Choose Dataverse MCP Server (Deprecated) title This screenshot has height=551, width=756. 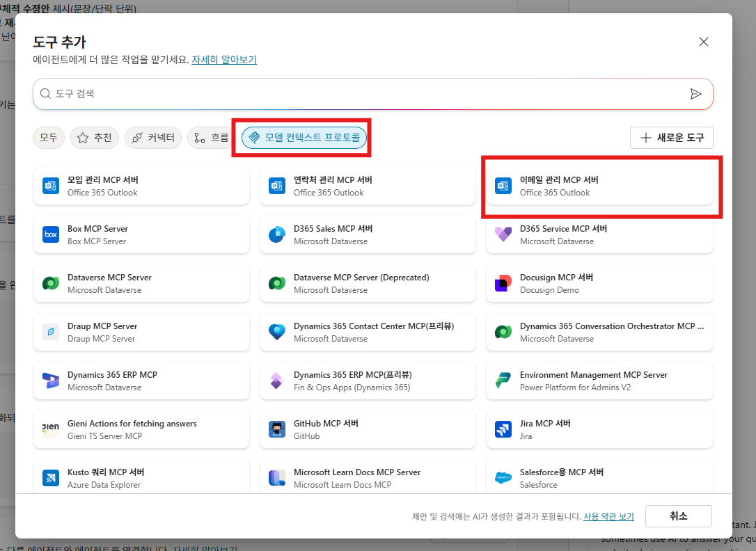tap(361, 278)
